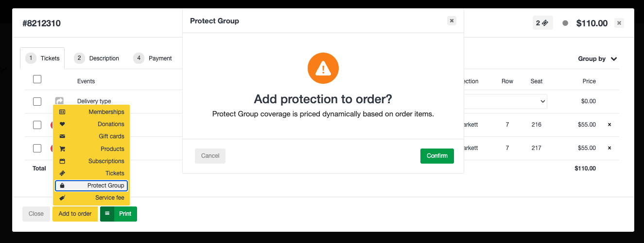Click the Memberships card icon
Screen dimensions: 644x243
click(x=62, y=112)
